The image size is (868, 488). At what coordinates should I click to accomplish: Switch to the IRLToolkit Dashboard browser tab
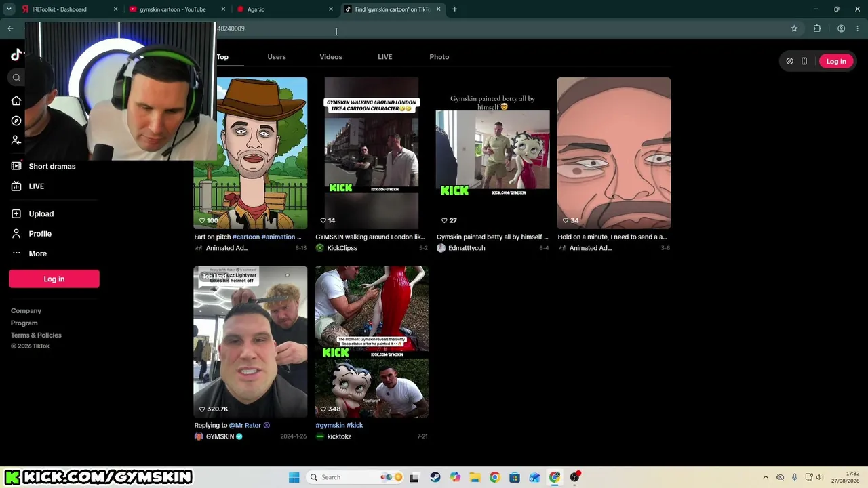coord(68,9)
